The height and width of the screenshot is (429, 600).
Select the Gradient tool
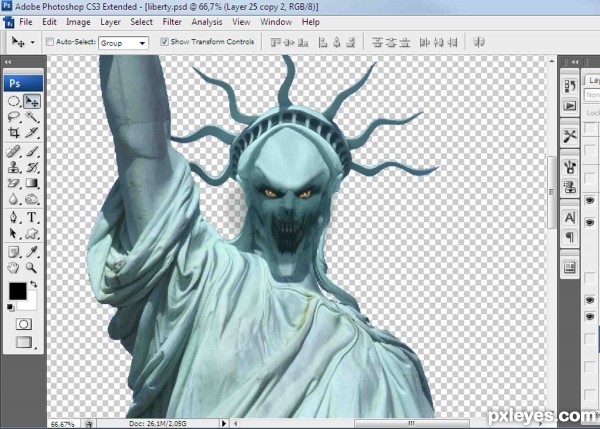(31, 183)
